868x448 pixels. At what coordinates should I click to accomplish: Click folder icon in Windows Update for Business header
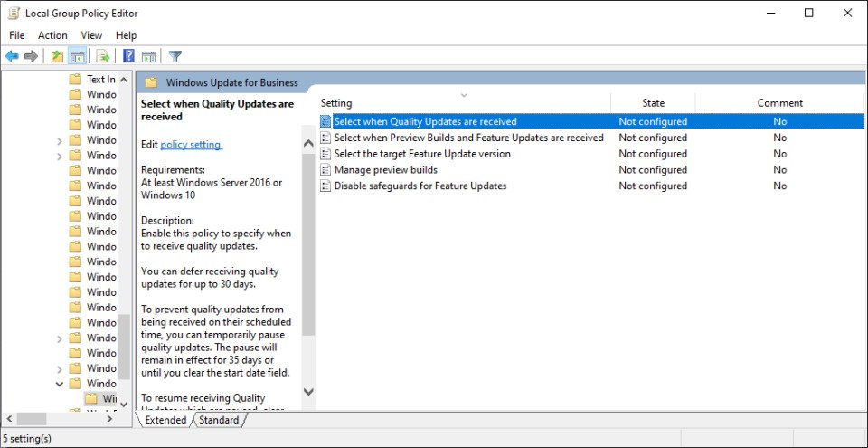(151, 83)
